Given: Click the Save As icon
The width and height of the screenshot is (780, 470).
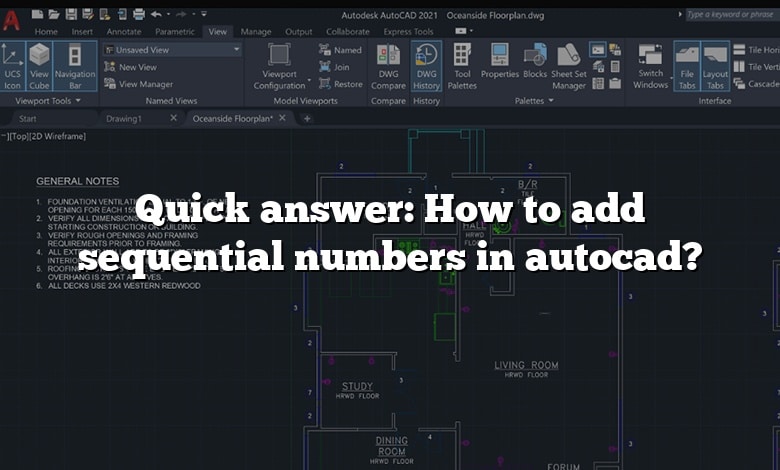Looking at the screenshot, I should point(88,14).
